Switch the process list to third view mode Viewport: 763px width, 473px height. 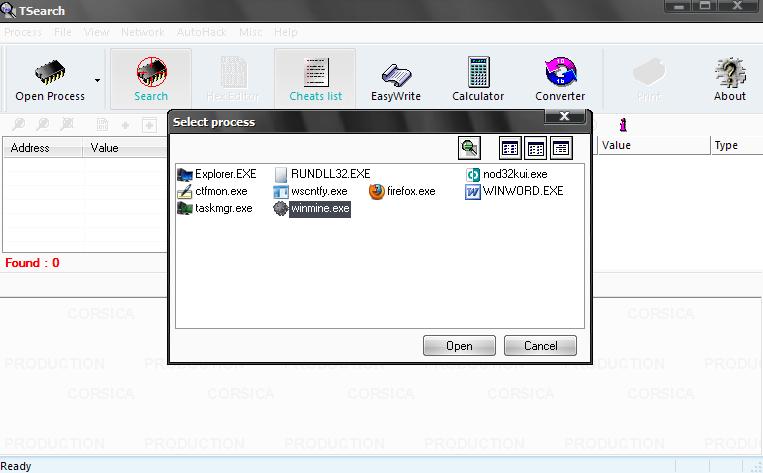pyautogui.click(x=561, y=148)
